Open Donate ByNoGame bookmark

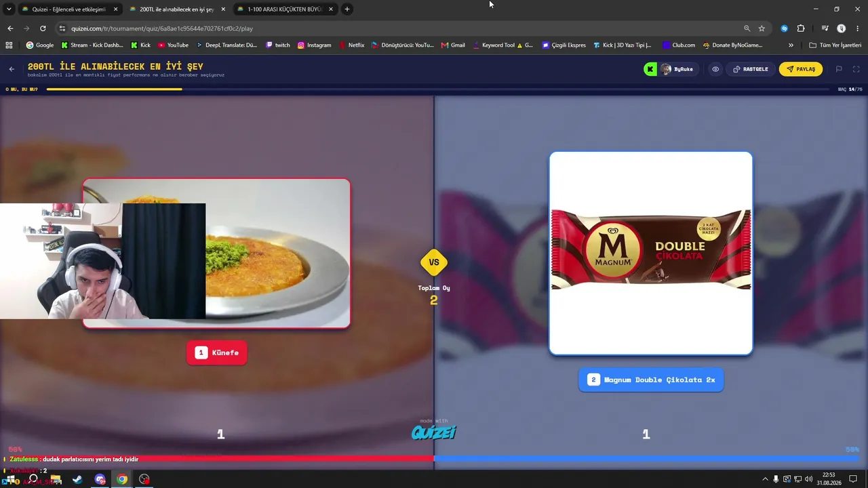732,45
